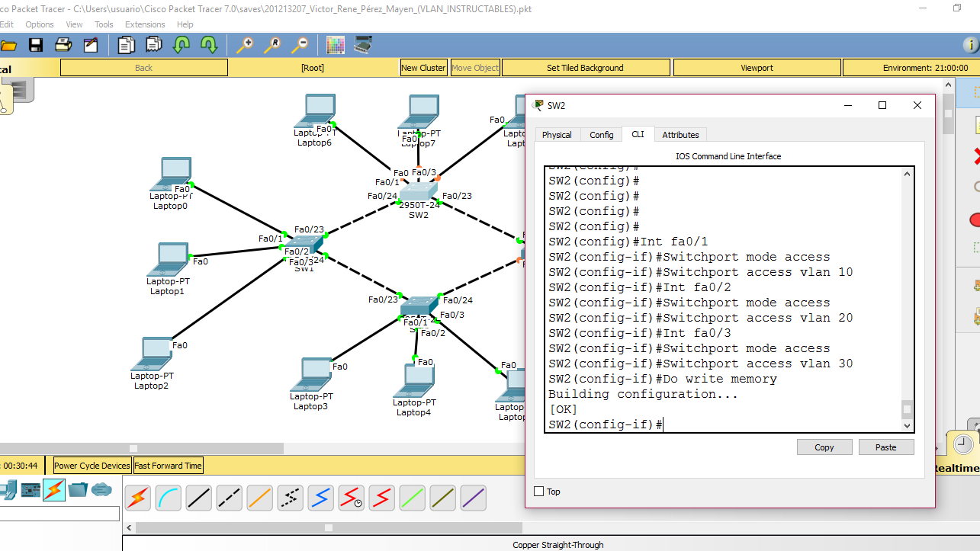This screenshot has width=980, height=551.
Task: Click the Copy button in CLI
Action: tap(824, 447)
